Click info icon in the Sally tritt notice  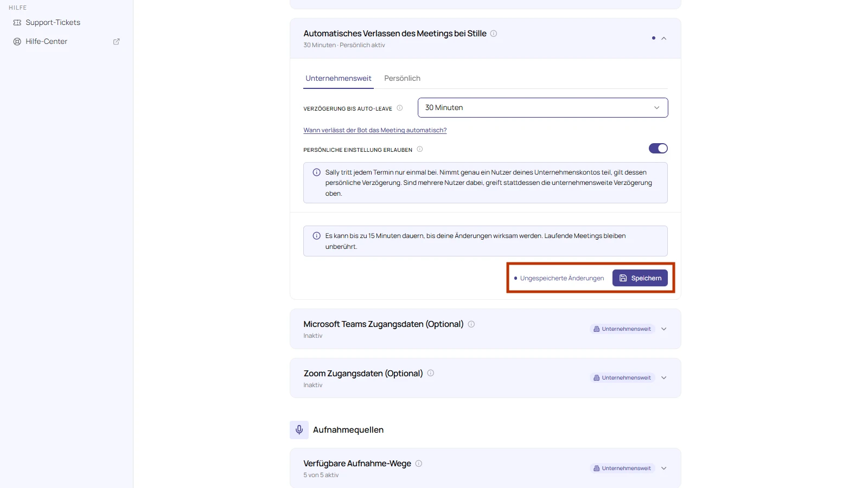tap(317, 172)
